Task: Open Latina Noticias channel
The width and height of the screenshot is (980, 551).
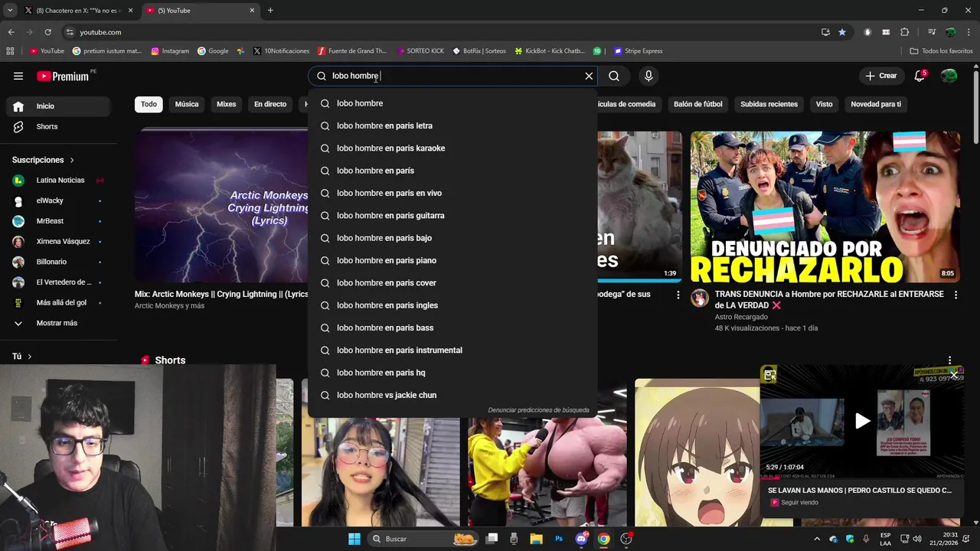Action: [x=58, y=180]
